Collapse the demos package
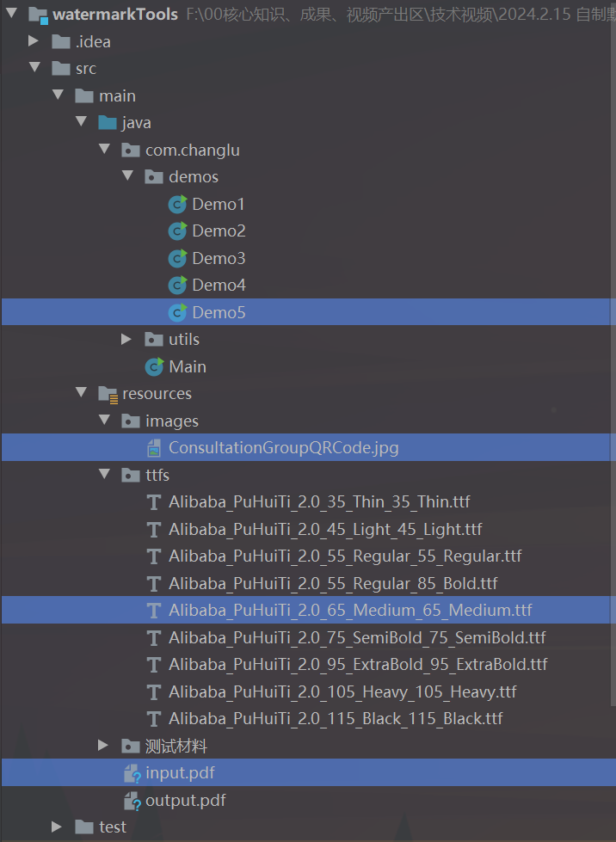This screenshot has height=842, width=616. click(127, 176)
